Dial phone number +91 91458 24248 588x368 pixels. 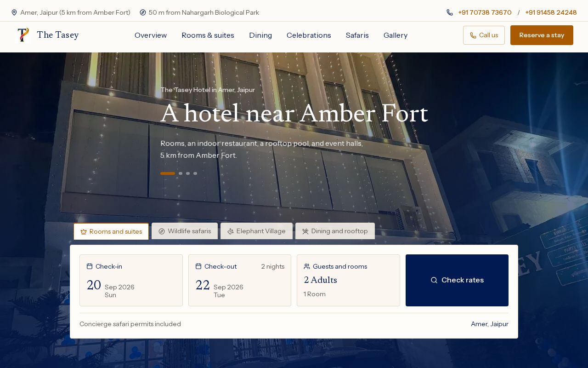point(551,12)
